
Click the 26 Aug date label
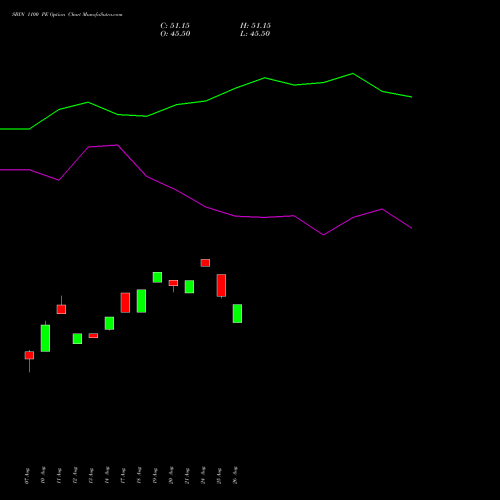coord(235,475)
